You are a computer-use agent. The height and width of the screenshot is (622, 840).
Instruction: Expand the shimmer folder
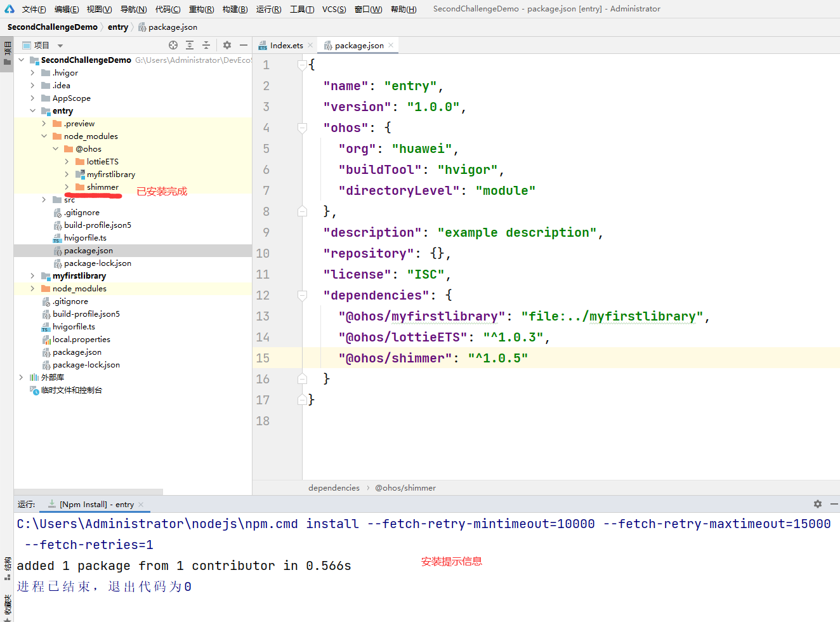67,187
